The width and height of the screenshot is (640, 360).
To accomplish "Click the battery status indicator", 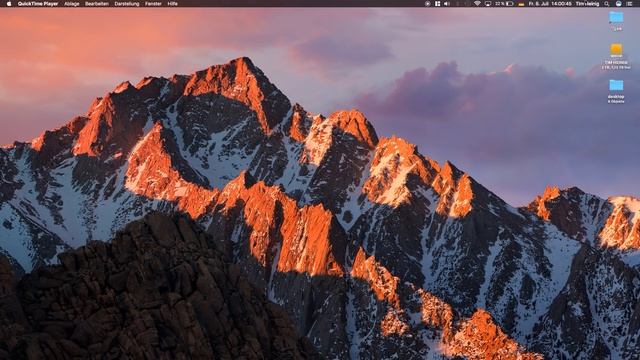I will 504,4.
